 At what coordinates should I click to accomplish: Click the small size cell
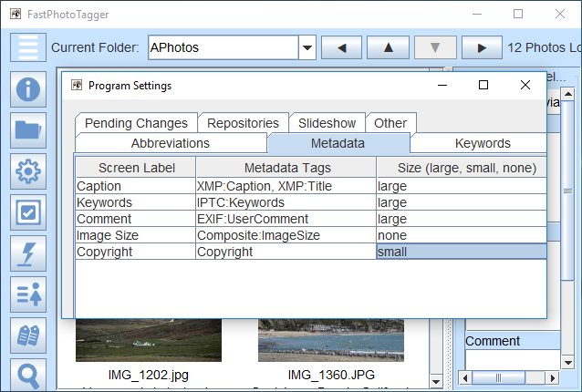[462, 252]
